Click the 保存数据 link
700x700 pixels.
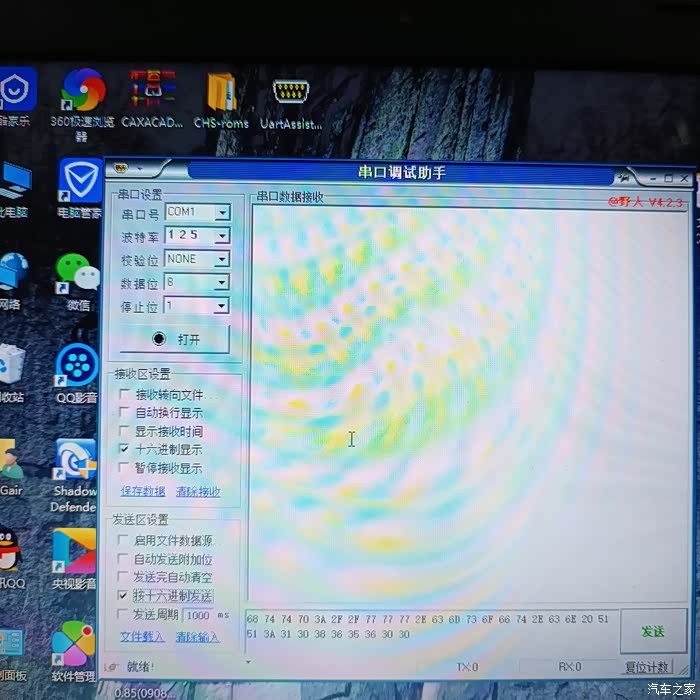(x=143, y=492)
